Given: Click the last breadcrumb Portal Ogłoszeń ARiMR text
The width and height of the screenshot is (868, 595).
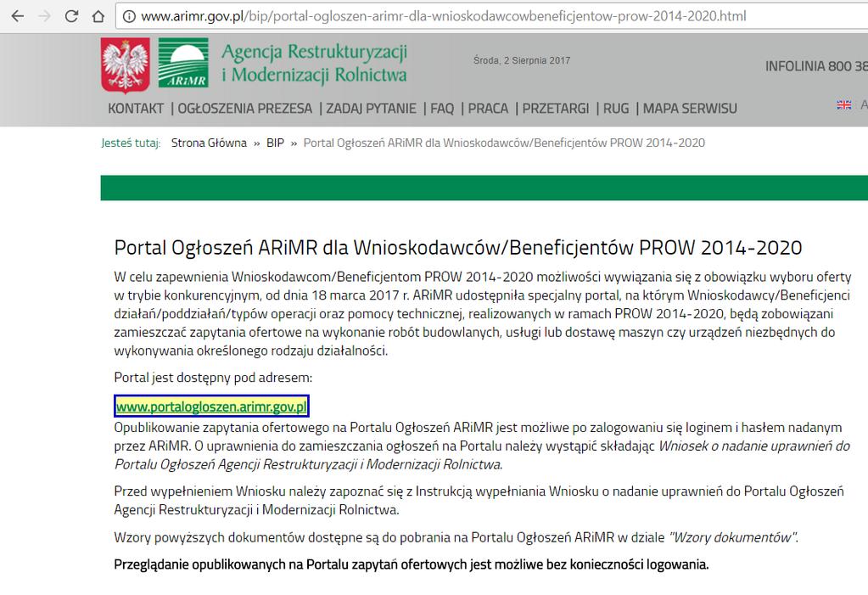Looking at the screenshot, I should (504, 143).
